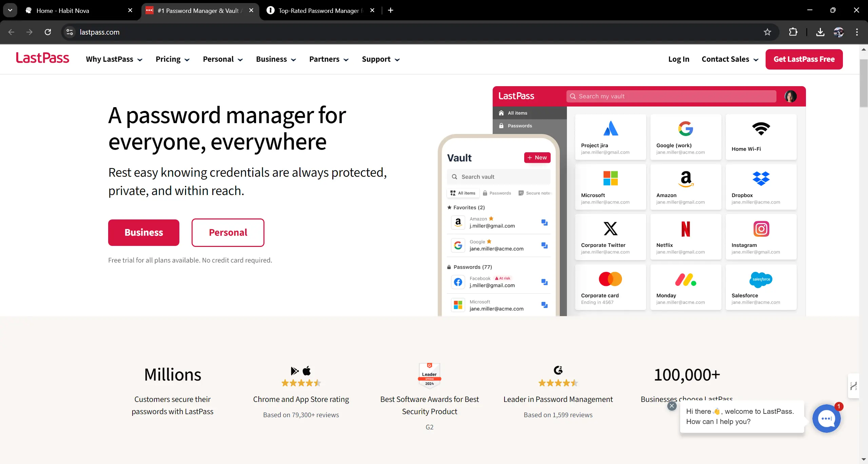
Task: Select the All items filter in phone vault
Action: click(x=463, y=193)
